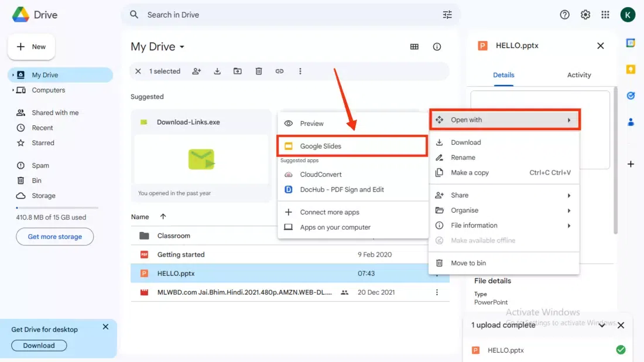Open My Drive in the sidebar

60,75
